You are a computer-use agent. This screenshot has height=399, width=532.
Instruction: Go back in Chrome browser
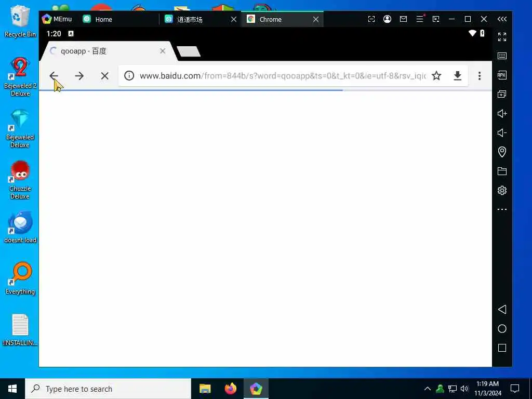point(54,76)
